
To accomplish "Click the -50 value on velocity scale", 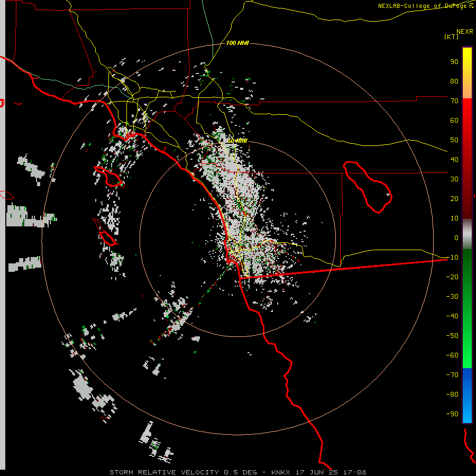I will click(x=452, y=335).
